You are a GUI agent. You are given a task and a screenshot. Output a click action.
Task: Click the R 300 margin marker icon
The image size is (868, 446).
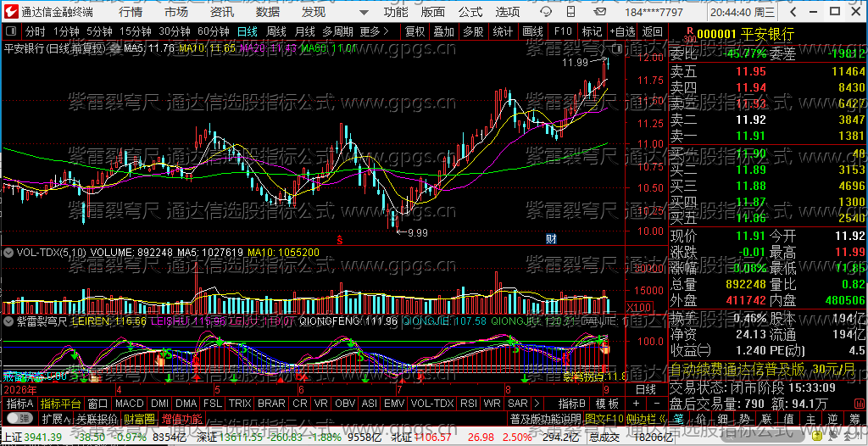pyautogui.click(x=689, y=36)
